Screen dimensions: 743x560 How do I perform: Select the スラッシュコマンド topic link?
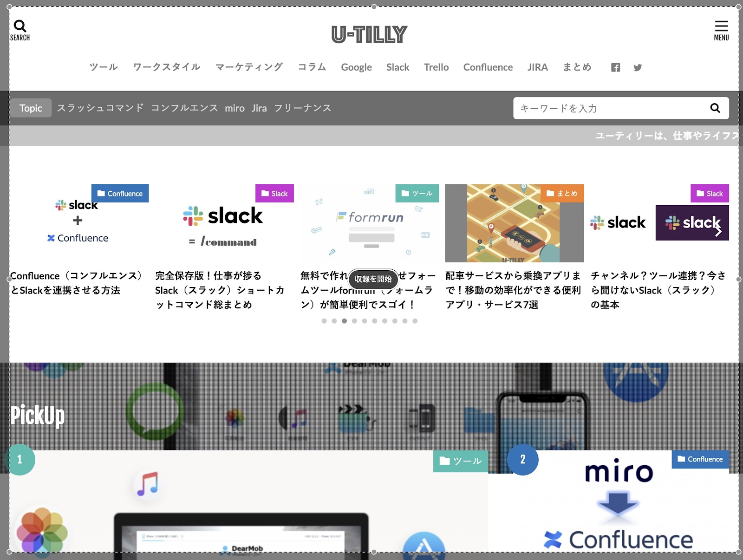tap(100, 108)
